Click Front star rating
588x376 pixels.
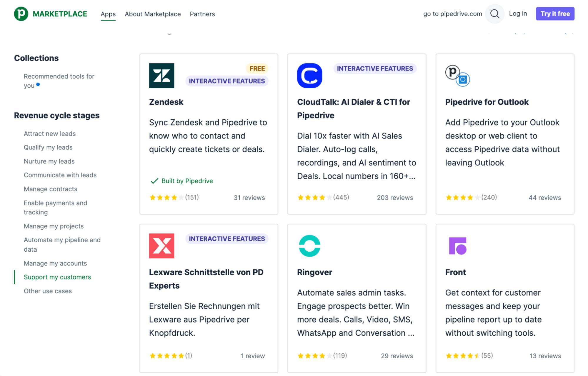(463, 356)
